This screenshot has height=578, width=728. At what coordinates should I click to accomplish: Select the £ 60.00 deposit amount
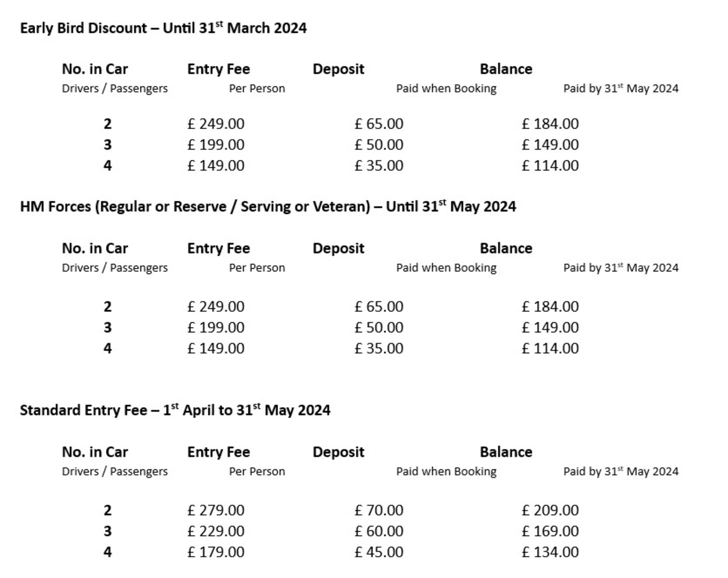coord(379,531)
